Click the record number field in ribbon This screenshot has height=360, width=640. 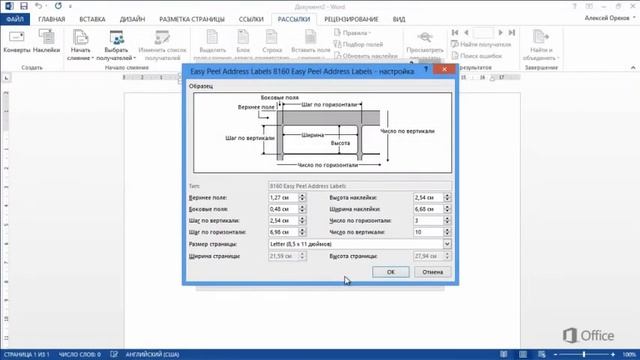[x=483, y=33]
